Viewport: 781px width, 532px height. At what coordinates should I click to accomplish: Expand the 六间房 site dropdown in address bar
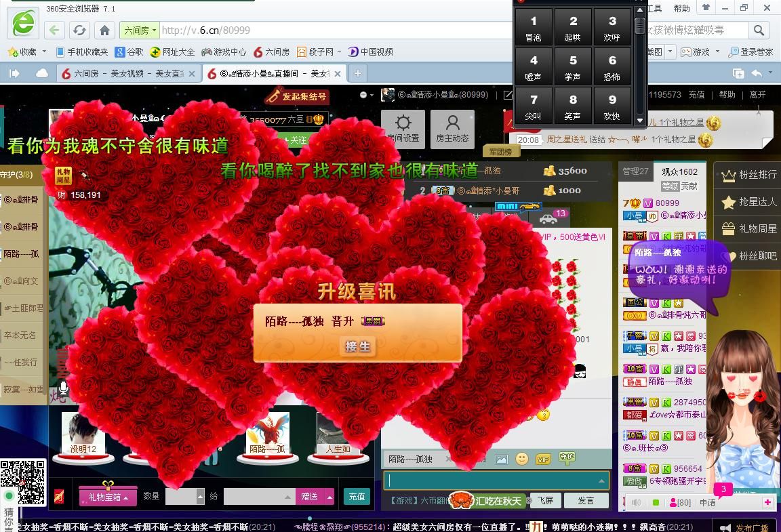[140, 30]
